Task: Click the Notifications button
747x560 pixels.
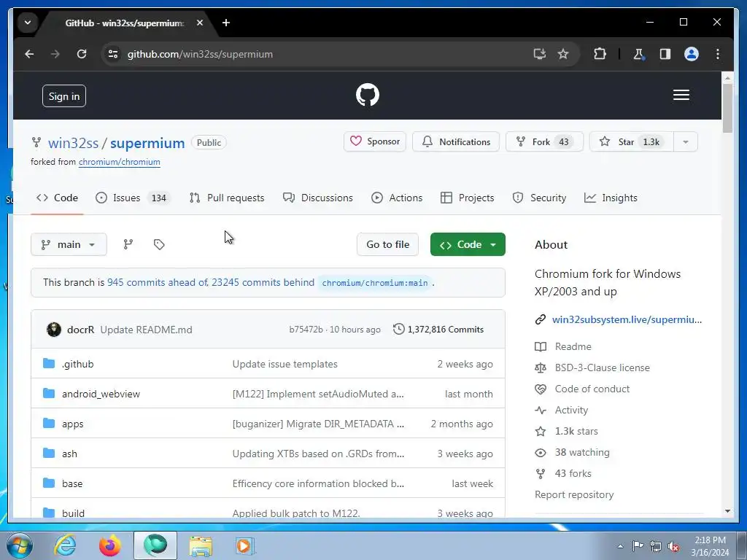Action: pyautogui.click(x=456, y=142)
